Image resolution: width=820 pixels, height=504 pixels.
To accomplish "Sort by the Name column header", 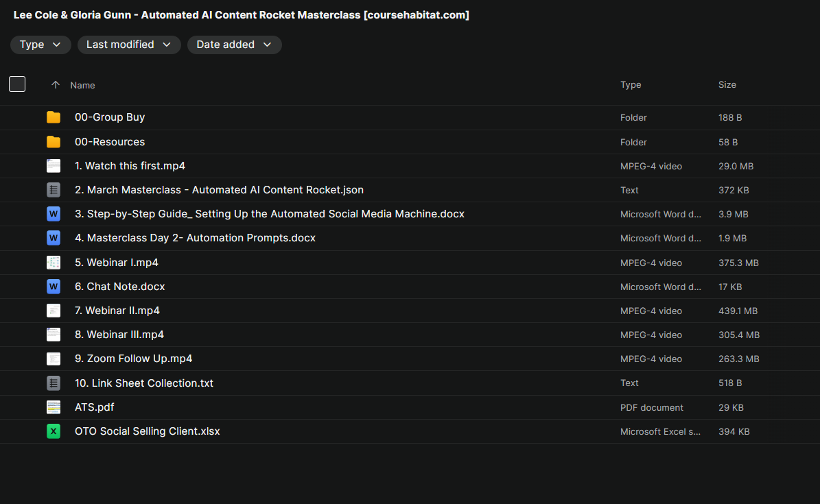I will [x=82, y=85].
